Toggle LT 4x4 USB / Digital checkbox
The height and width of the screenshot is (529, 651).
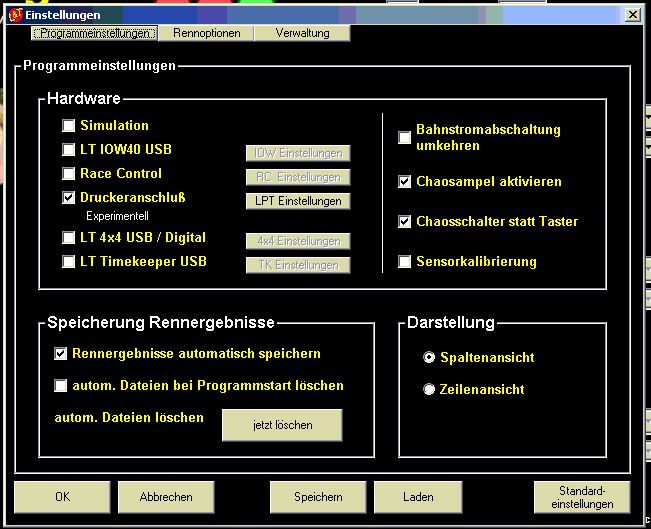[x=69, y=238]
